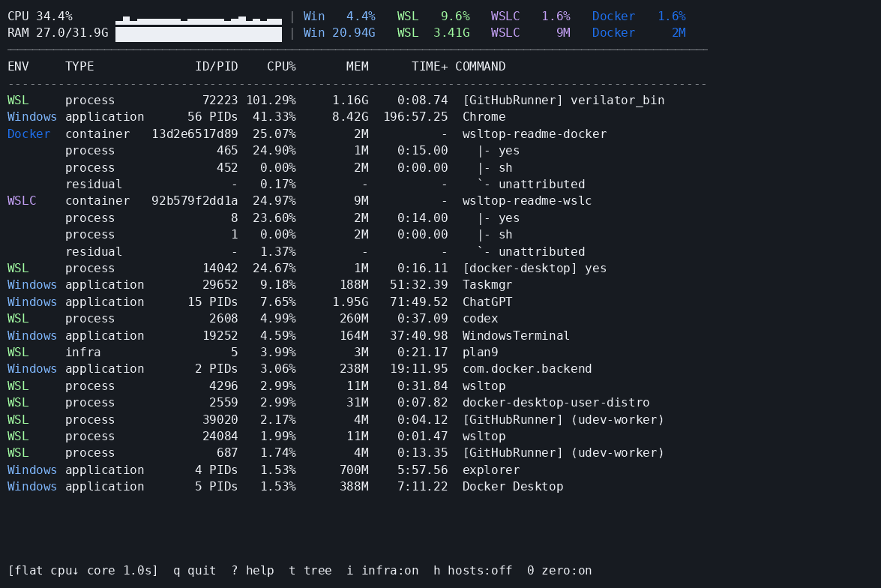Click the CPU history sparkline graph
Image resolution: width=881 pixels, height=588 pixels.
pos(199,20)
